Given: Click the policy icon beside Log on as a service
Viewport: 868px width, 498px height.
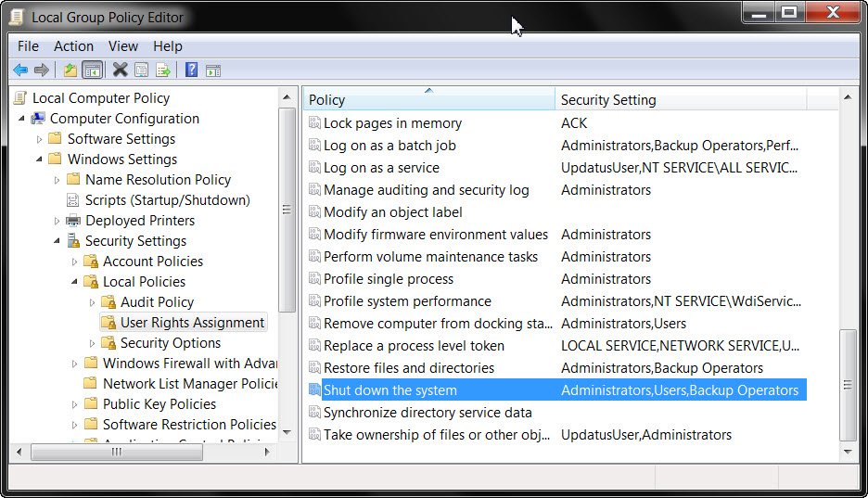Looking at the screenshot, I should click(314, 167).
